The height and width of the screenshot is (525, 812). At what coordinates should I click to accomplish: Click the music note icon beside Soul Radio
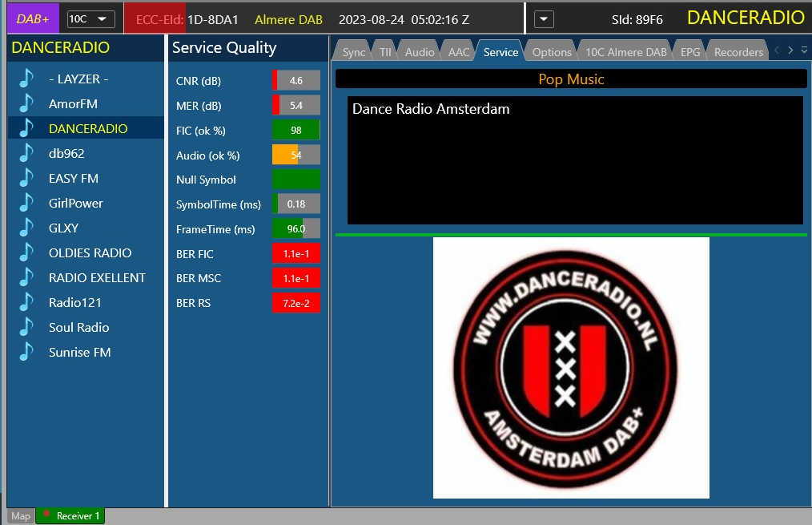point(26,327)
